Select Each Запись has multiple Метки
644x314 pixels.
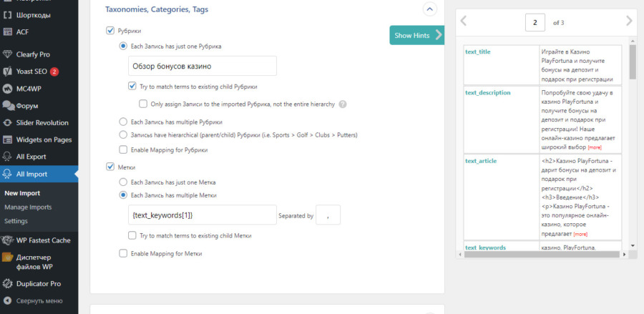tap(123, 195)
